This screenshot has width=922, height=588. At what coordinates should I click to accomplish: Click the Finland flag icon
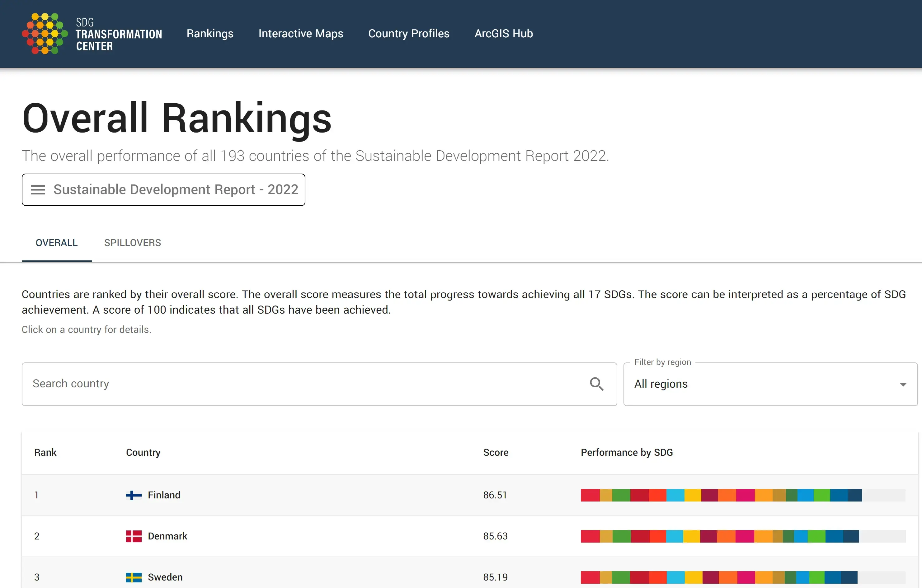(134, 495)
